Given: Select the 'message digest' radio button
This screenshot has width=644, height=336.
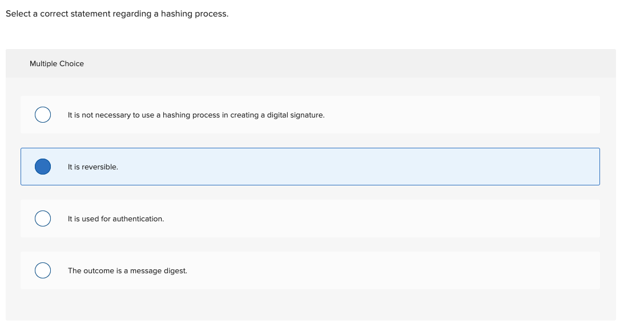Looking at the screenshot, I should pyautogui.click(x=42, y=270).
